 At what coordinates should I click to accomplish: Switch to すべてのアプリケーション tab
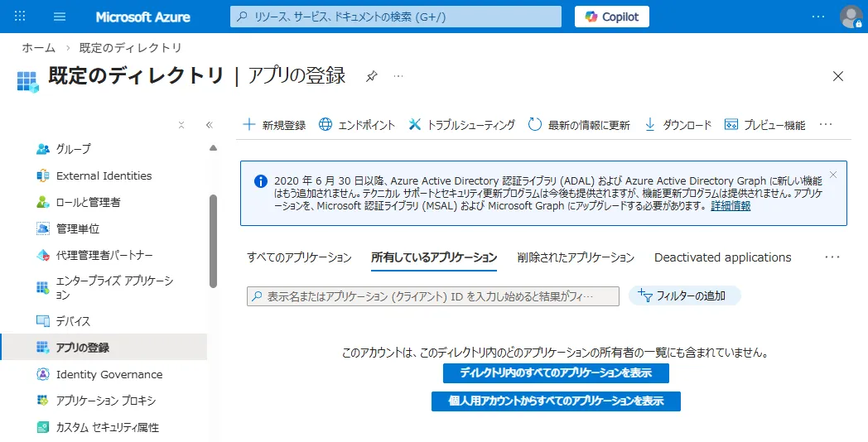point(300,257)
